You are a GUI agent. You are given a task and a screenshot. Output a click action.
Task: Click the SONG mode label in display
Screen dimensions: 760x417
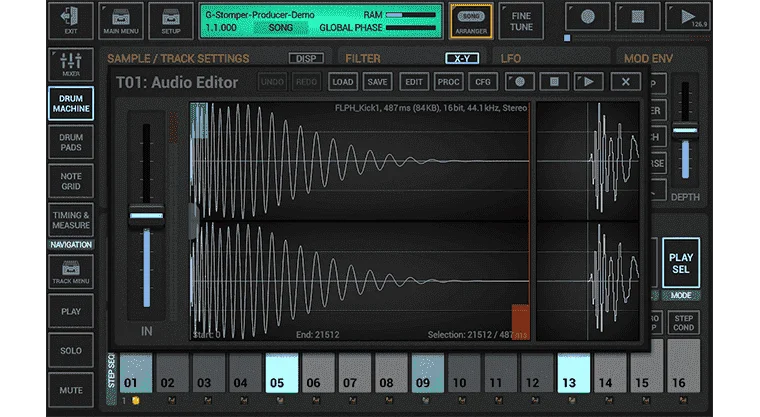[281, 28]
